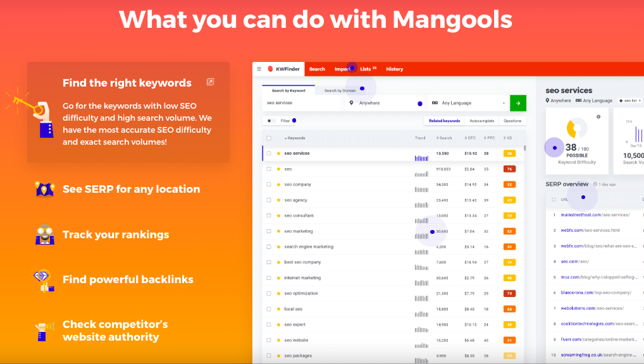Click the binoculars character icon
The image size is (644, 364).
(x=45, y=234)
